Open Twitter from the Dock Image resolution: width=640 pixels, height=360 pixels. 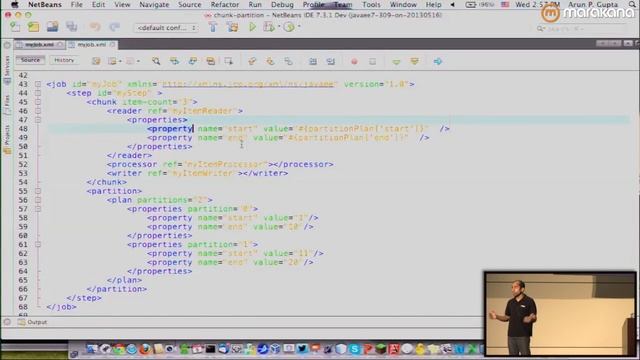point(302,349)
